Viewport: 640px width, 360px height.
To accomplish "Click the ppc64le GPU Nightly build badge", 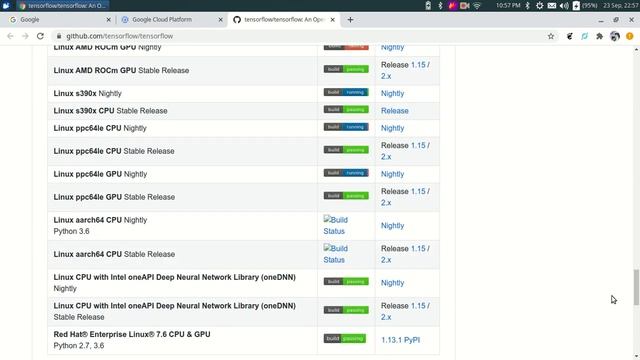I will [346, 173].
